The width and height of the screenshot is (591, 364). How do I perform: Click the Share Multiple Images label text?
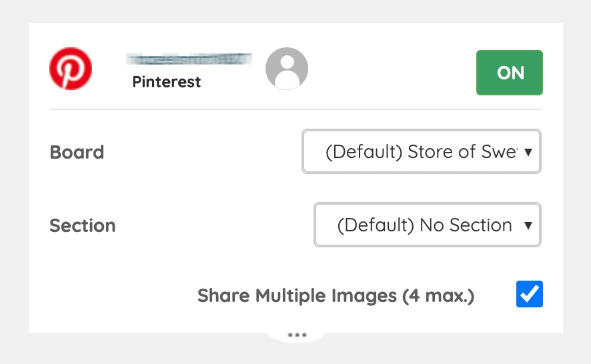[x=336, y=295]
